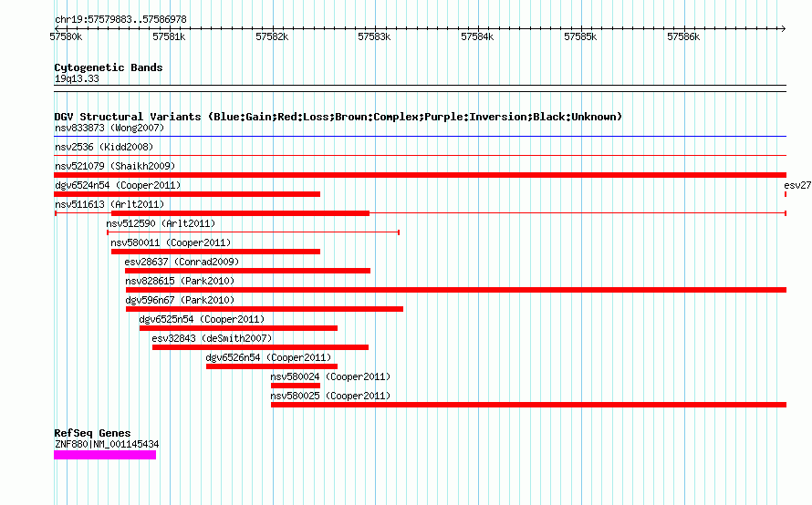The width and height of the screenshot is (812, 505).
Task: Click the right arrowhead of the ruler
Action: tap(784, 28)
